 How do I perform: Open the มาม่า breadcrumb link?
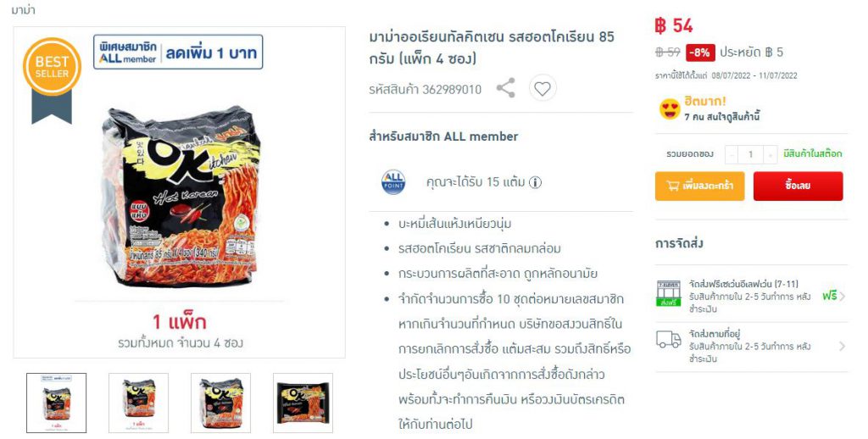tap(23, 9)
